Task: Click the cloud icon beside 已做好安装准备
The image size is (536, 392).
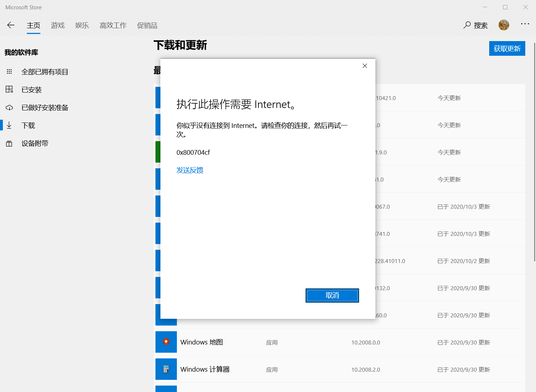Action: [x=9, y=108]
